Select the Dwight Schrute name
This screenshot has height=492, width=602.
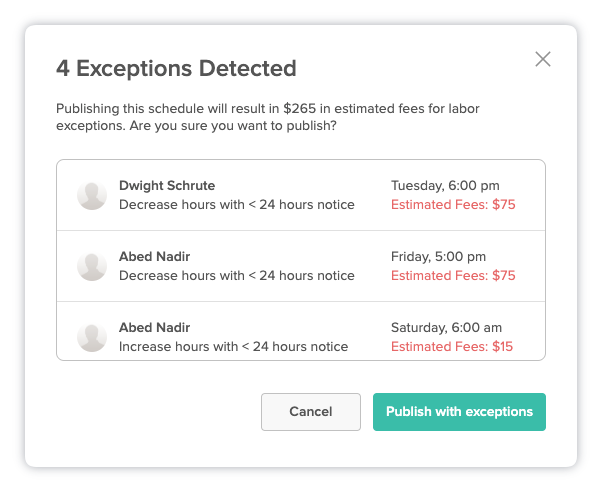tap(167, 186)
